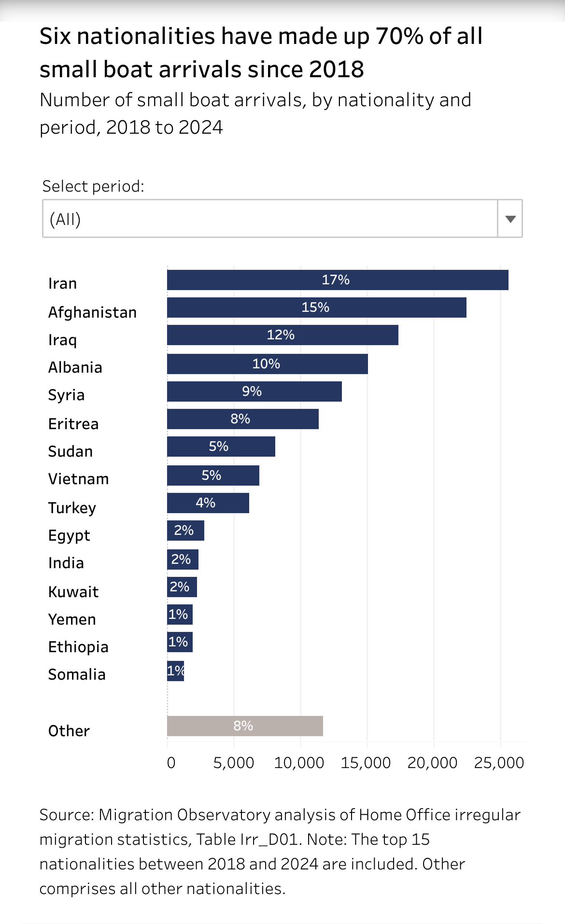Click the Syria 9% bar

(x=254, y=392)
